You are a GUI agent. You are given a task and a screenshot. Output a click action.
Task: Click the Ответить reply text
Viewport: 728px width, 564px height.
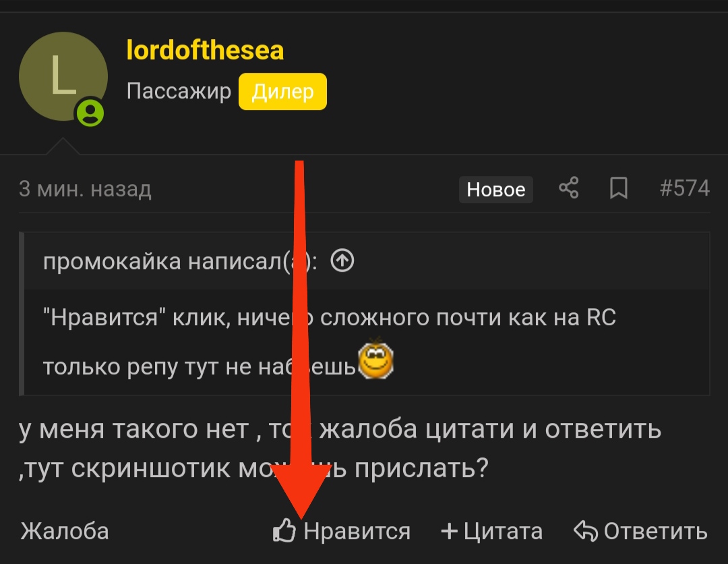pos(656,531)
